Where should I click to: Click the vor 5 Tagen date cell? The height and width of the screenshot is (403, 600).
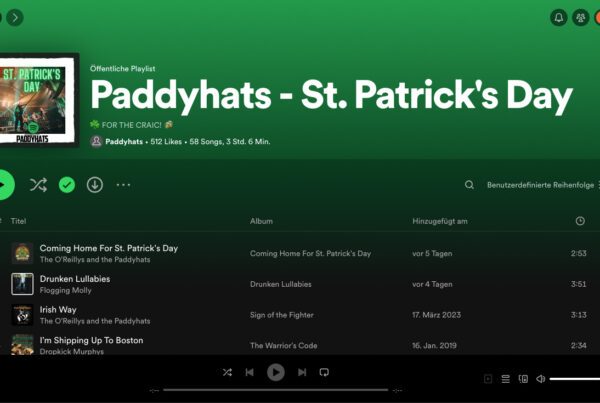coord(432,253)
